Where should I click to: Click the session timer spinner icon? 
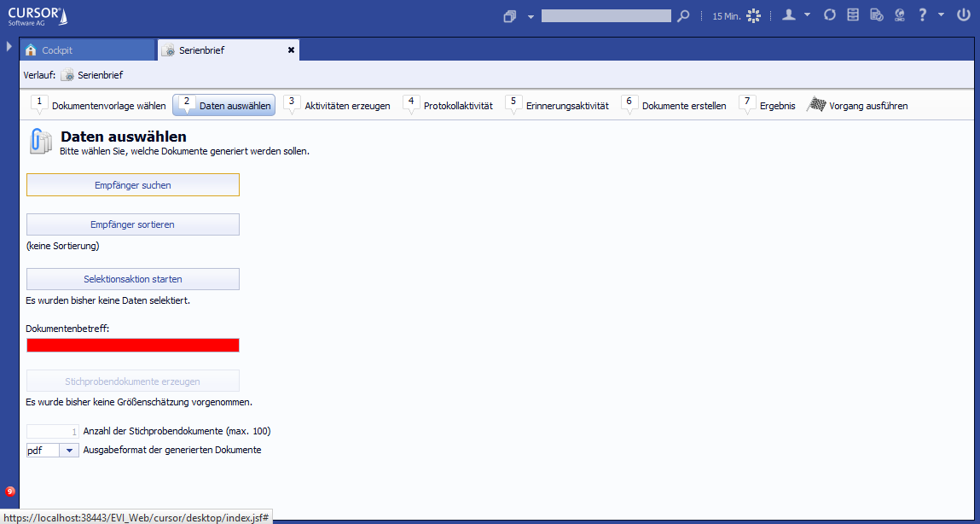tap(753, 15)
